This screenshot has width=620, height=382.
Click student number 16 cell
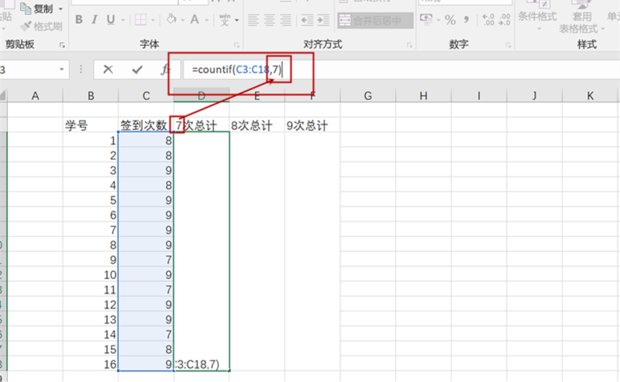click(x=91, y=364)
